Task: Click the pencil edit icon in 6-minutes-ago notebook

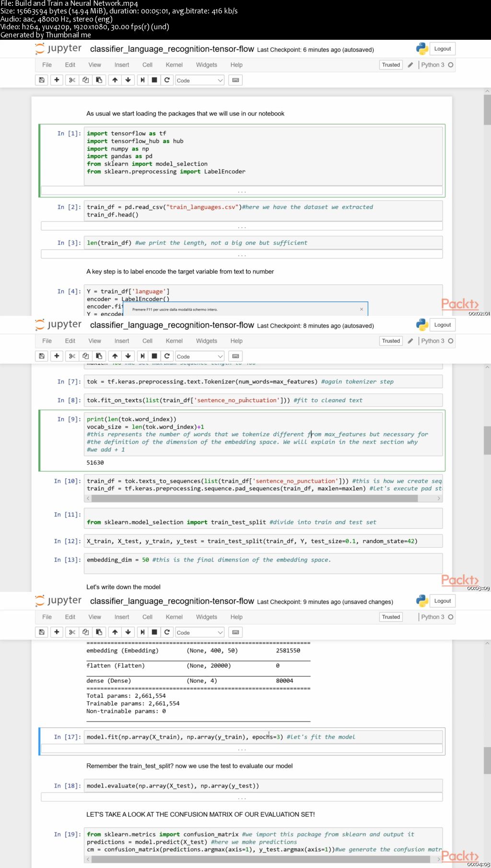Action: point(410,65)
